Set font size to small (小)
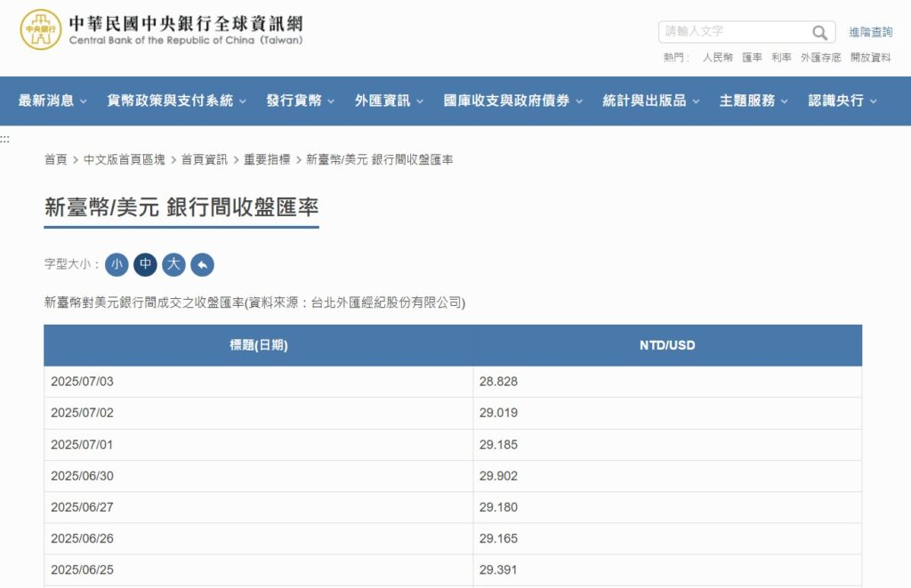The height and width of the screenshot is (588, 911). click(x=117, y=265)
